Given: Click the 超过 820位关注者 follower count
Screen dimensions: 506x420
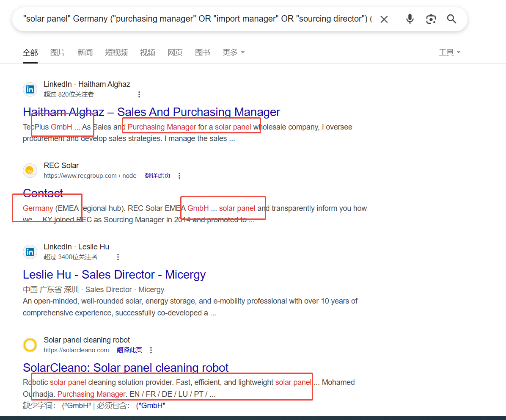Looking at the screenshot, I should 69,94.
